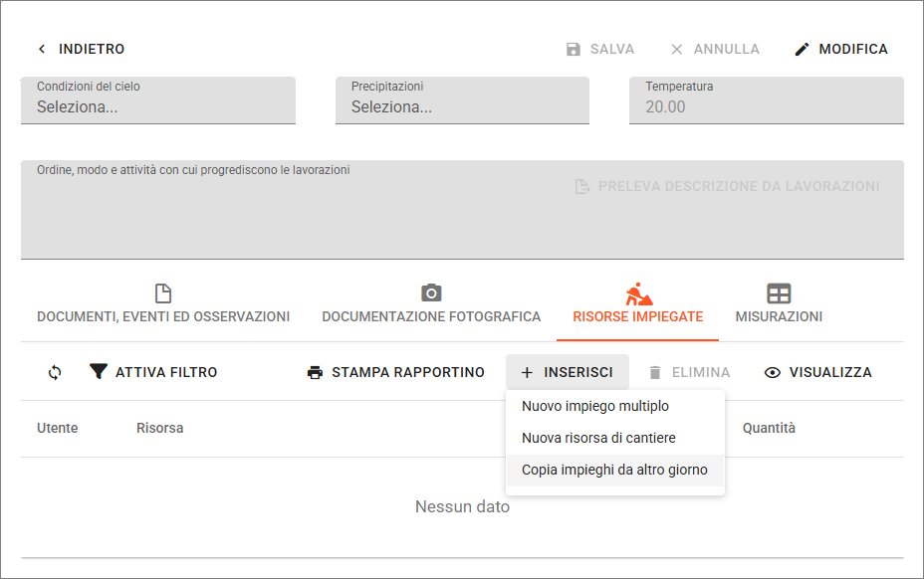Open the Condizioni del cielo dropdown
Image resolution: width=924 pixels, height=579 pixels.
pos(158,100)
